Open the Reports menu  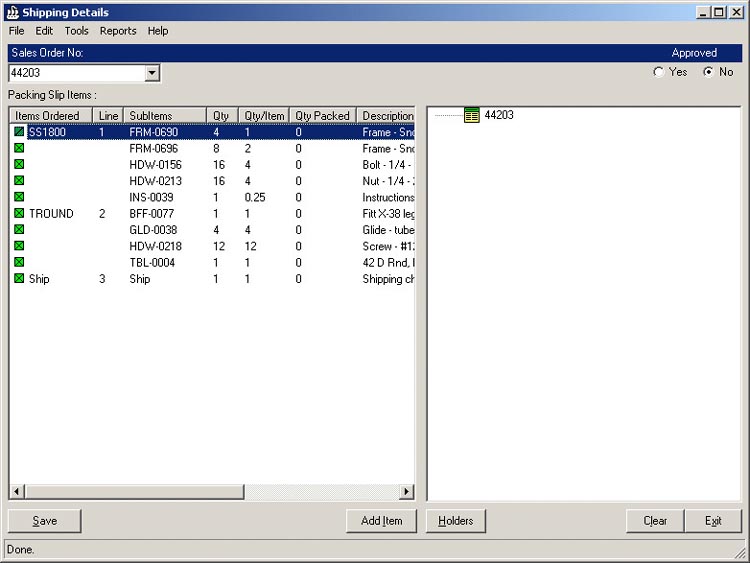(118, 31)
